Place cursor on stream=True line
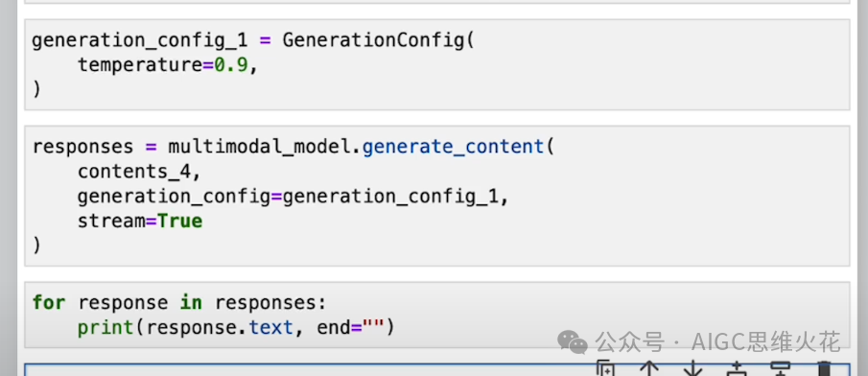868x376 pixels. click(140, 222)
